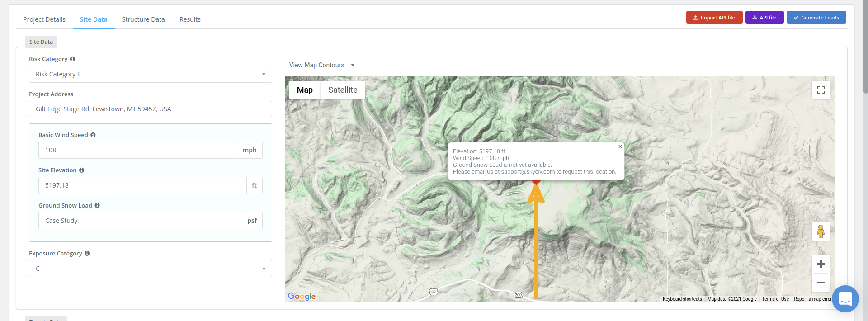Toggle fullscreen map view
The width and height of the screenshot is (868, 321).
click(x=821, y=90)
